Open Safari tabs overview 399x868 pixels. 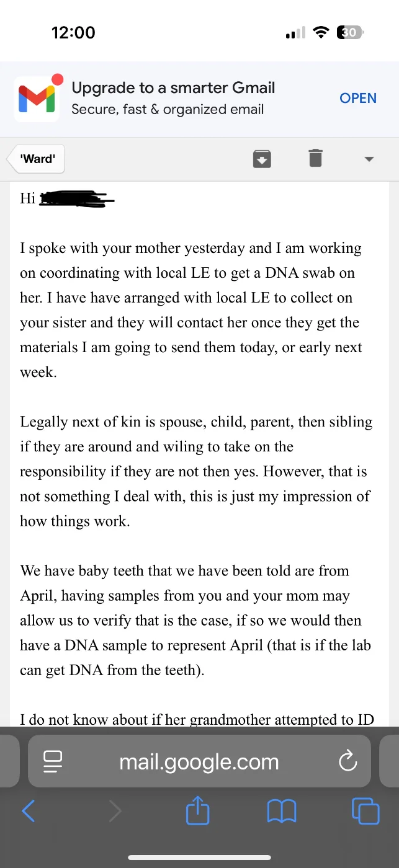(365, 811)
